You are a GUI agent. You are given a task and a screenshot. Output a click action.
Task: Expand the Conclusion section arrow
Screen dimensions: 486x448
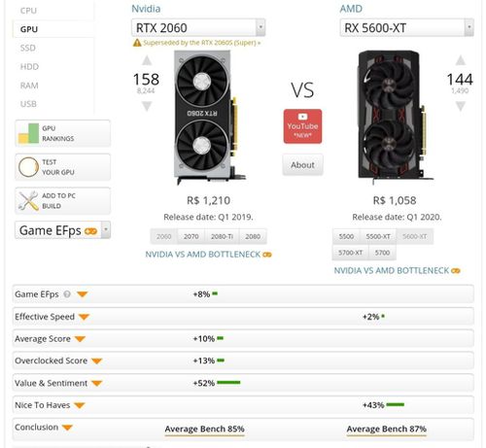click(67, 428)
